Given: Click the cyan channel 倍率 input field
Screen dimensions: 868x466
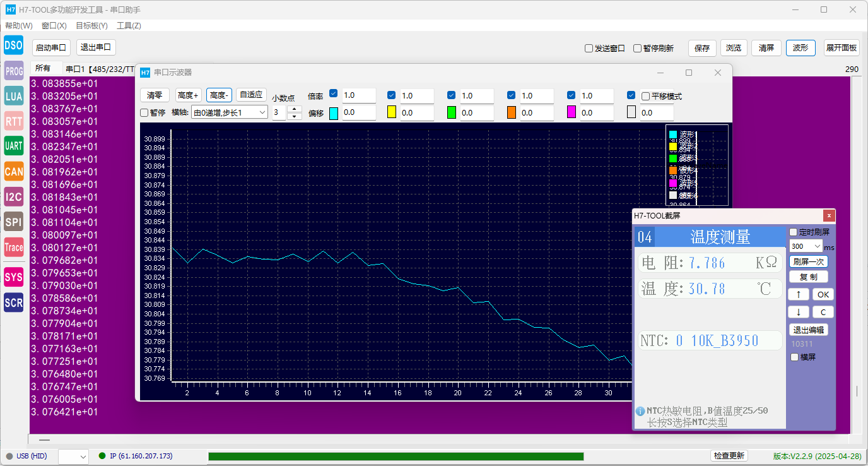Looking at the screenshot, I should (359, 95).
